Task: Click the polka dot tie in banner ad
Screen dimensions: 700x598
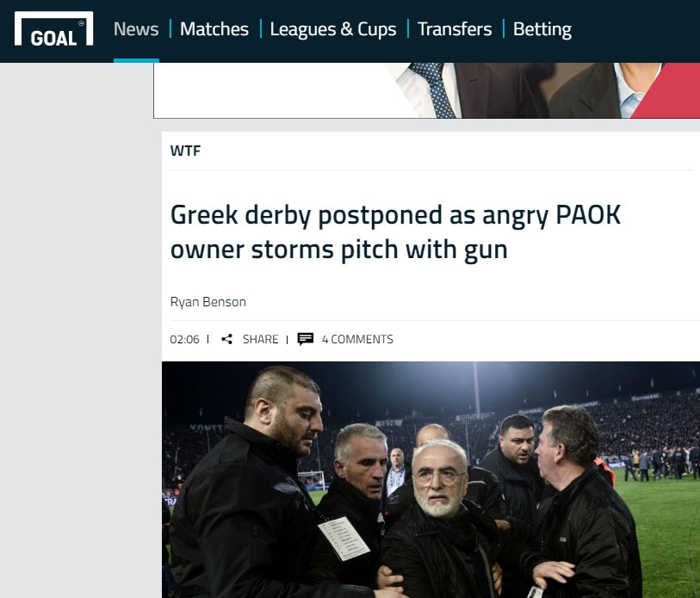Action: coord(432,90)
